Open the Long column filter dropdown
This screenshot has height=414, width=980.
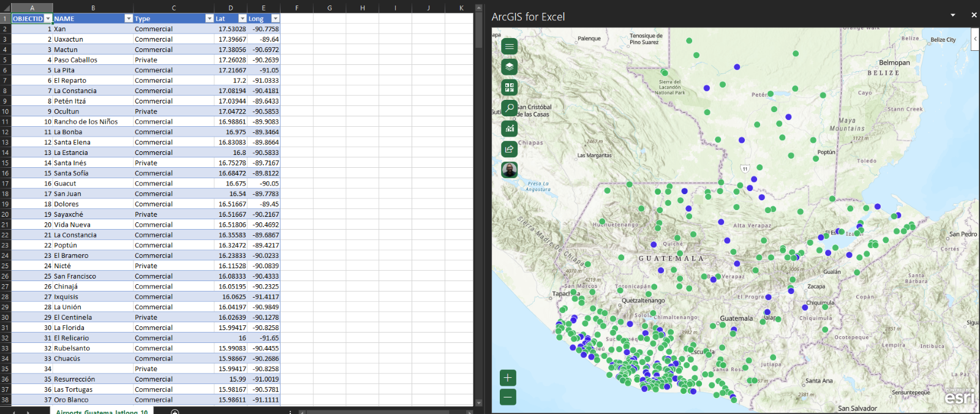click(275, 19)
